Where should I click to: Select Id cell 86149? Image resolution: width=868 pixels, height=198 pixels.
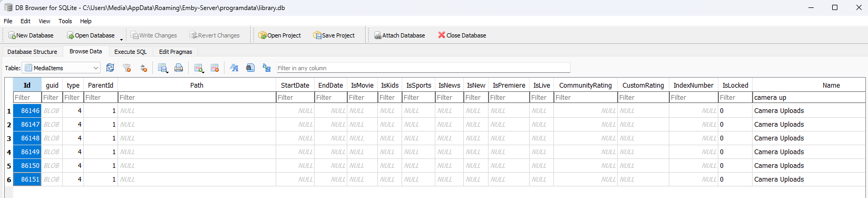tap(27, 152)
